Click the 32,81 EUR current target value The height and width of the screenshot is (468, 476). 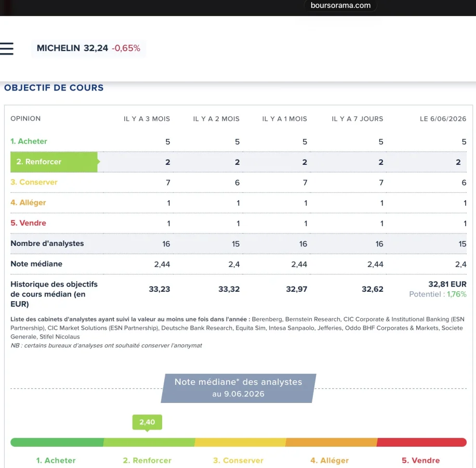coord(447,284)
